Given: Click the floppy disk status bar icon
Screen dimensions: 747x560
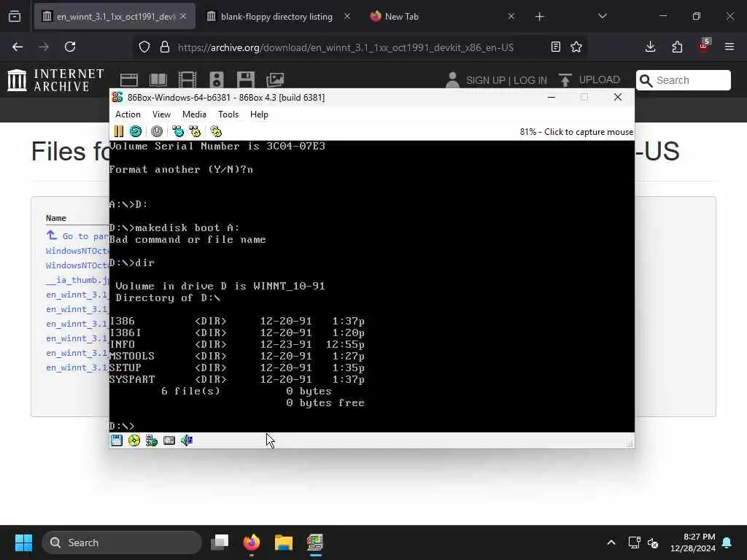Looking at the screenshot, I should (117, 440).
